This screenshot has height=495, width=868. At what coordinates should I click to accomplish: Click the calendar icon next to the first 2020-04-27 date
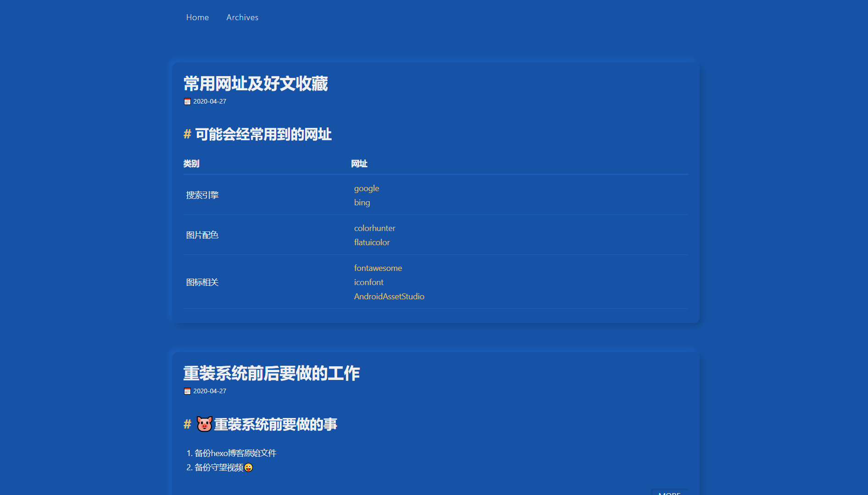187,101
